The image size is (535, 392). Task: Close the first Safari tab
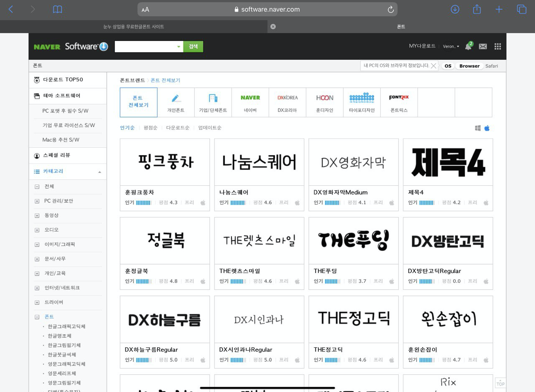(273, 26)
